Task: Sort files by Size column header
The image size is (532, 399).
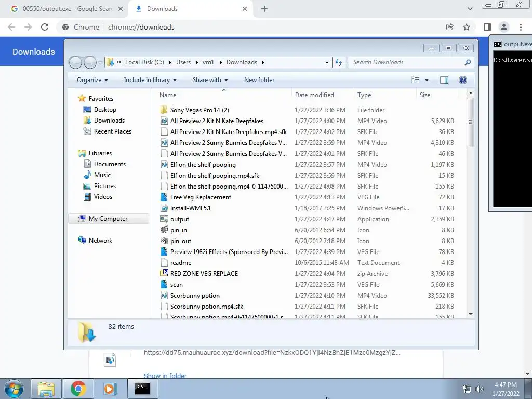Action: coord(437,95)
